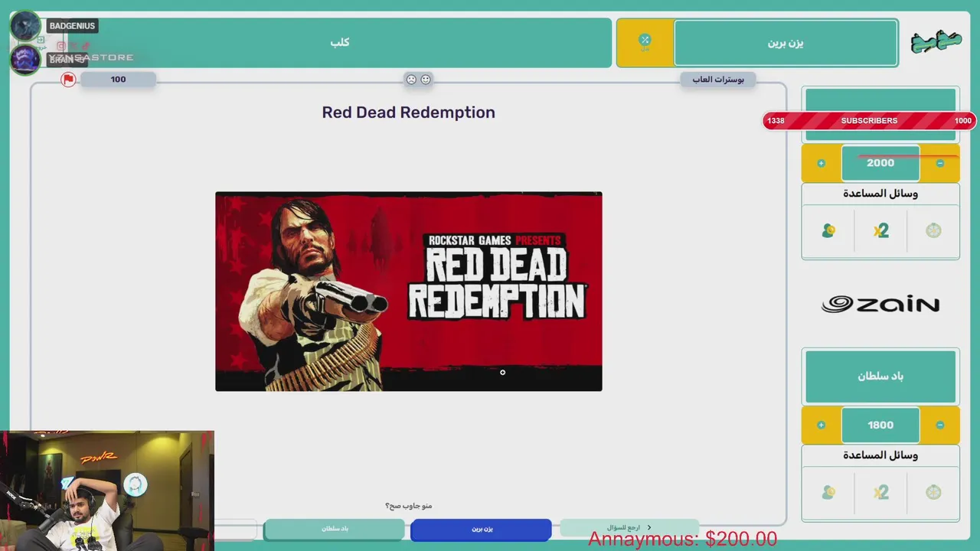Click the منو جاوب صح؟ prompt text
Image resolution: width=980 pixels, height=551 pixels.
coord(408,506)
